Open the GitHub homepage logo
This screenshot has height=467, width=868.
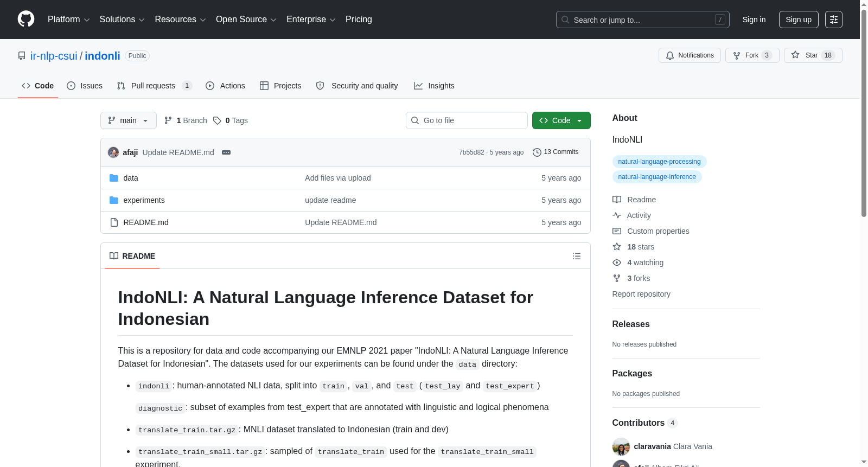click(x=26, y=19)
